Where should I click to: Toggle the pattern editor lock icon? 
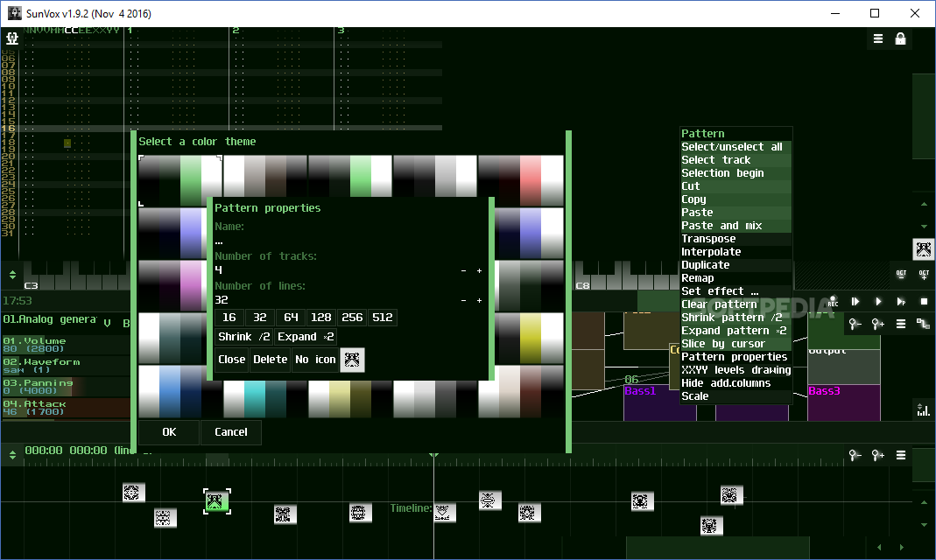[x=900, y=39]
